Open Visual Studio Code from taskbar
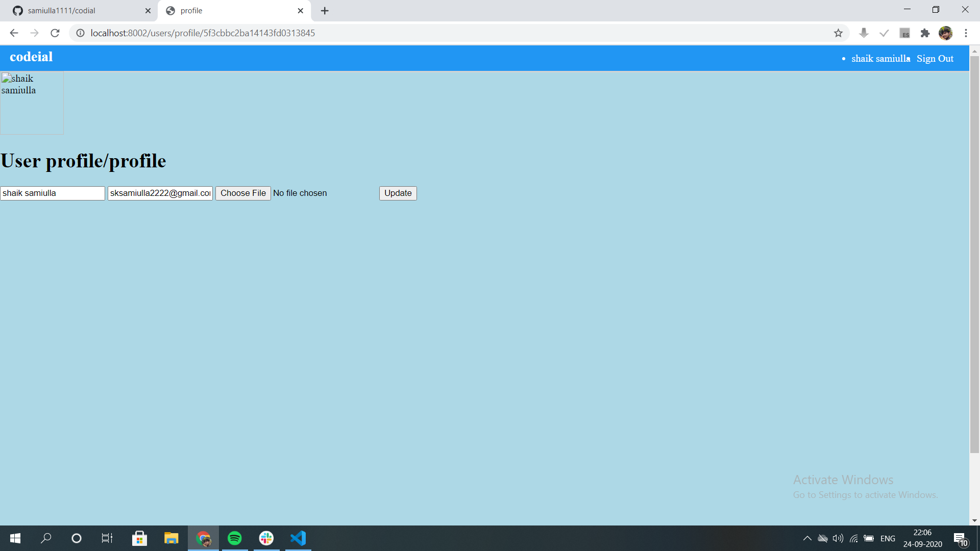 click(x=298, y=538)
